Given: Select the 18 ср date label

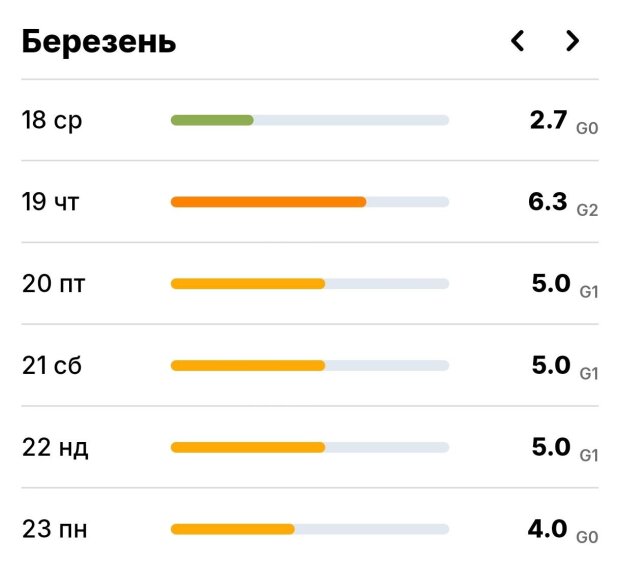Looking at the screenshot, I should (x=52, y=121).
